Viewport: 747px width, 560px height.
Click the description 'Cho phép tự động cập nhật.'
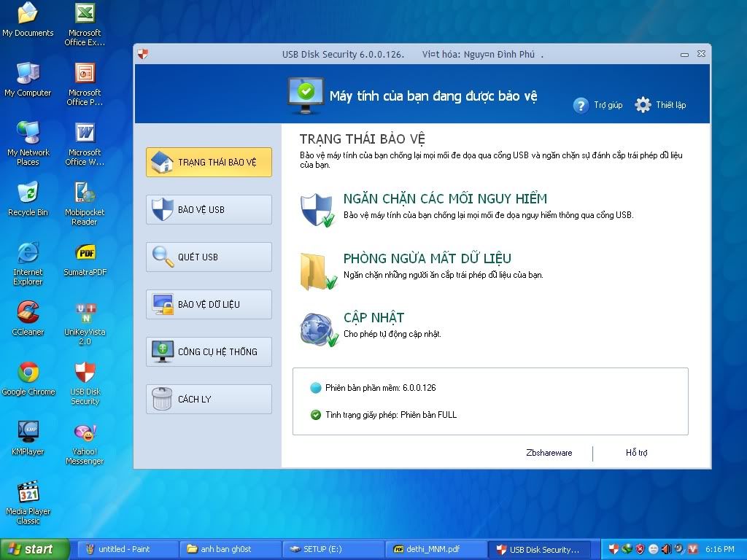pyautogui.click(x=392, y=334)
